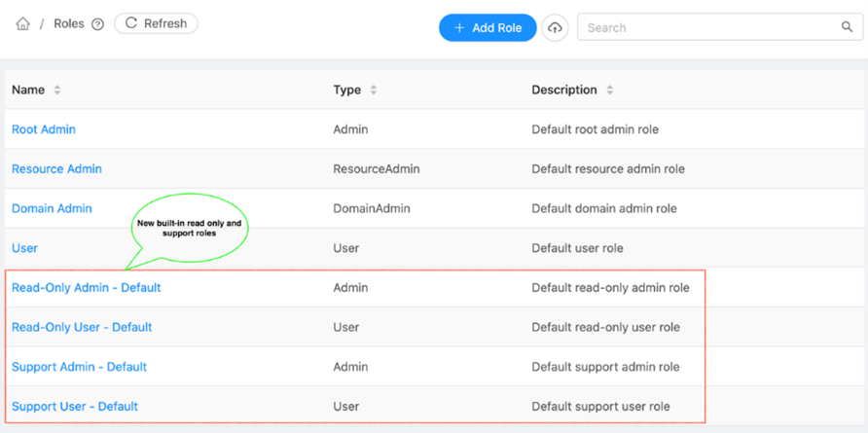Select the Roles breadcrumb label

tap(69, 23)
